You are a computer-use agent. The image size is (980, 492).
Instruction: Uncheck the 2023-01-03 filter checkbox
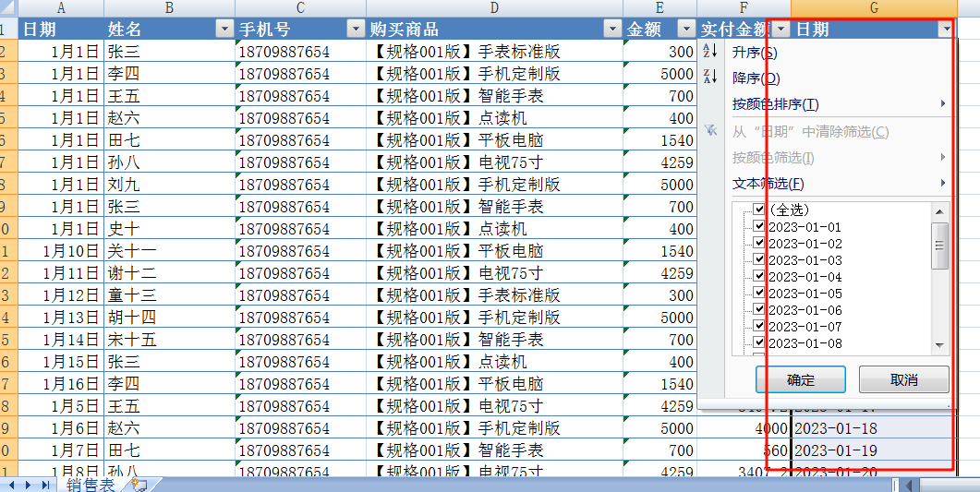tap(759, 259)
